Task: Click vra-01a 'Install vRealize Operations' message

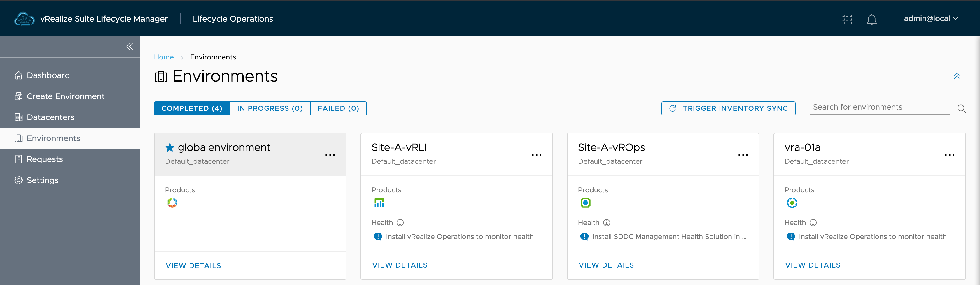Action: click(873, 237)
